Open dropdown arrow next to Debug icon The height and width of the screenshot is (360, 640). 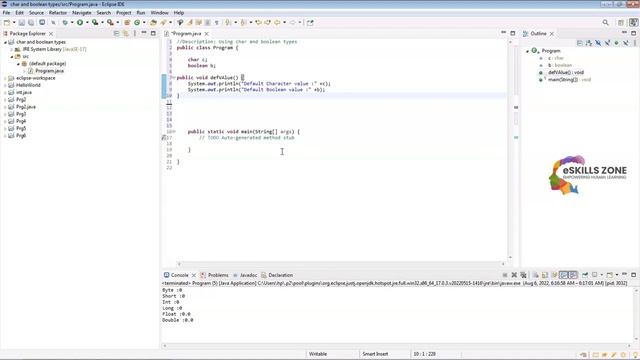point(72,22)
